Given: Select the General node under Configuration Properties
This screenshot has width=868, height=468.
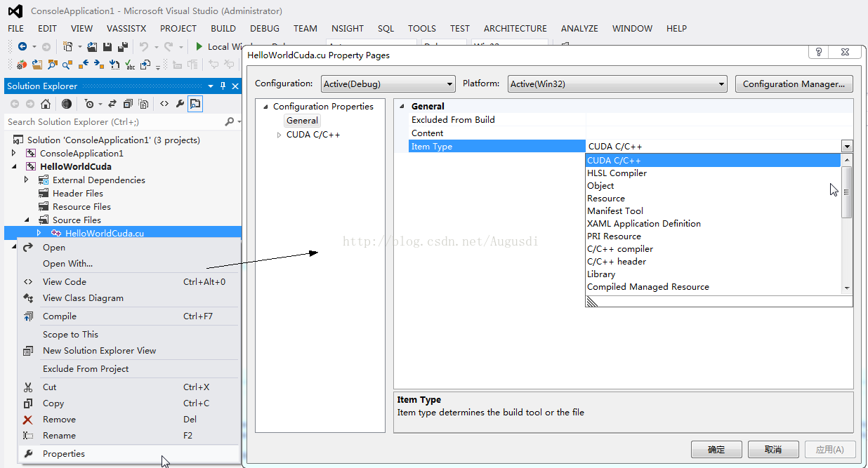Looking at the screenshot, I should coord(303,121).
